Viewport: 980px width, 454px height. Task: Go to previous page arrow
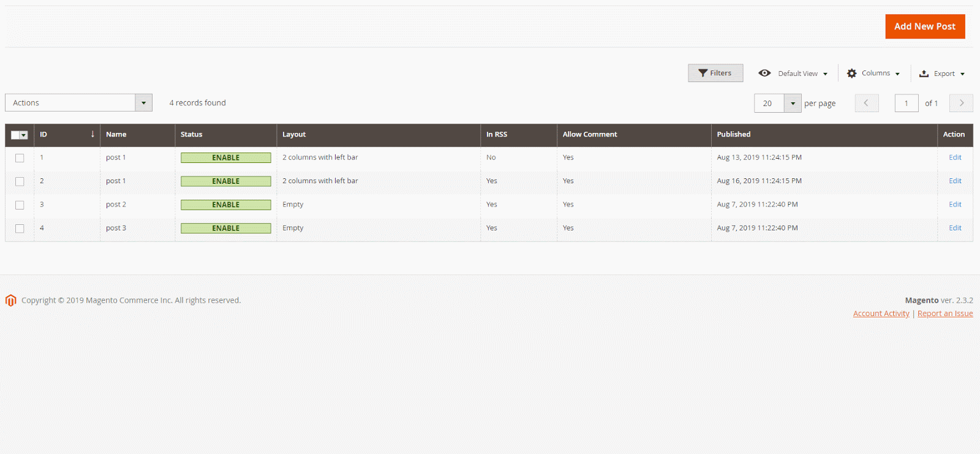(x=866, y=103)
